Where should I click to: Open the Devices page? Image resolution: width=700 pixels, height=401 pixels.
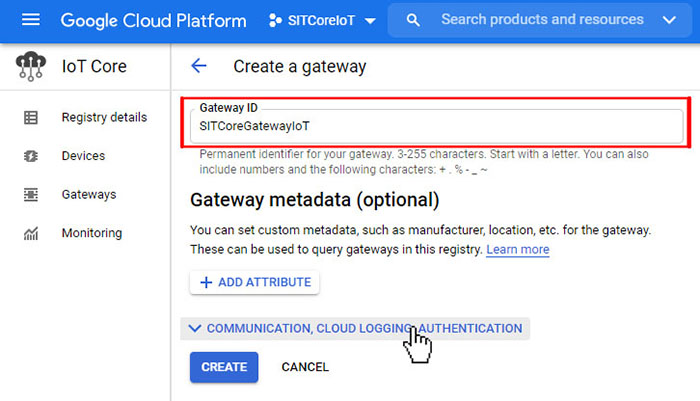click(85, 156)
